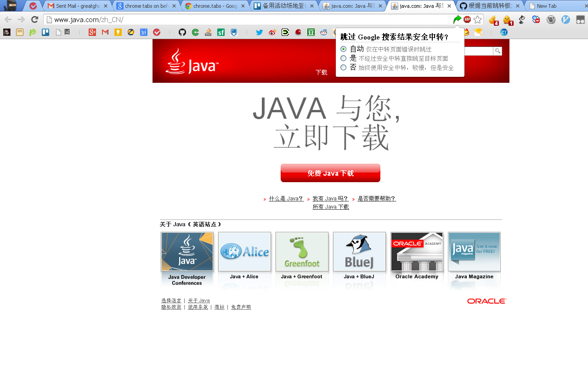This screenshot has width=588, height=368.
Task: Open the Google+ bookmark icon
Action: [x=92, y=32]
